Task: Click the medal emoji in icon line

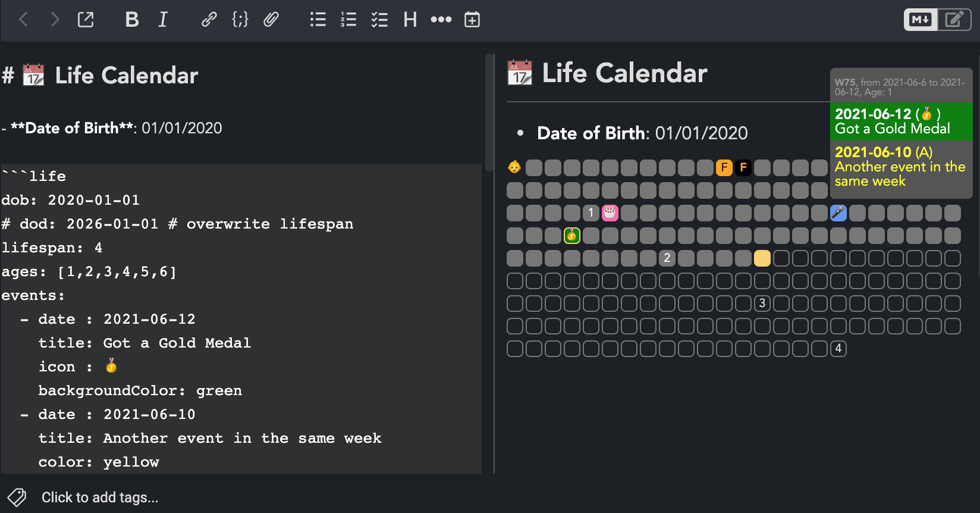Action: pos(111,365)
